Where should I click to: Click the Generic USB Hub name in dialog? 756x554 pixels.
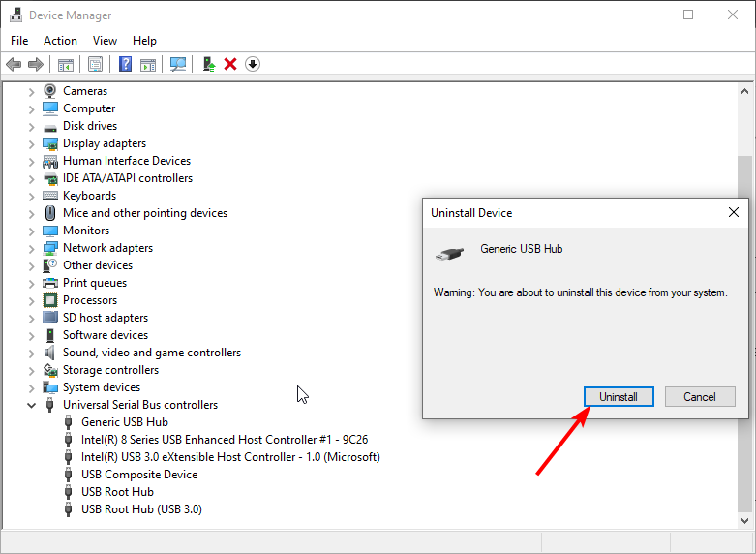pos(521,249)
